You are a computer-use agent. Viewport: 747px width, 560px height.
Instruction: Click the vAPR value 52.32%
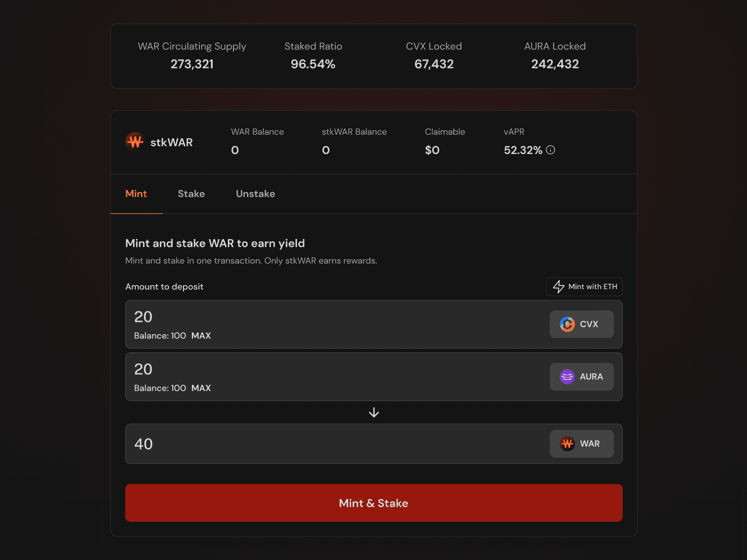[523, 150]
